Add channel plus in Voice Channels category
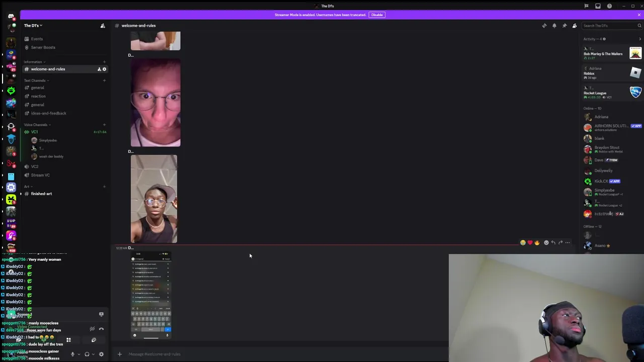644x362 pixels. click(104, 125)
